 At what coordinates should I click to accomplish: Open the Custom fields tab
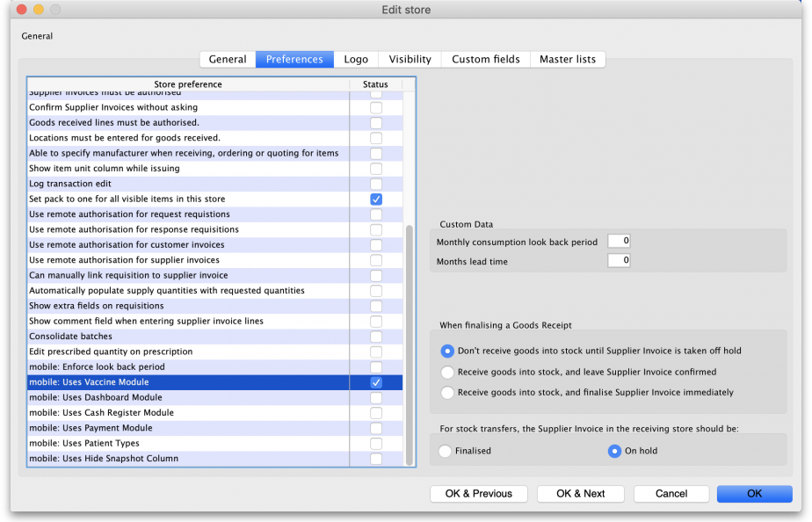point(485,59)
